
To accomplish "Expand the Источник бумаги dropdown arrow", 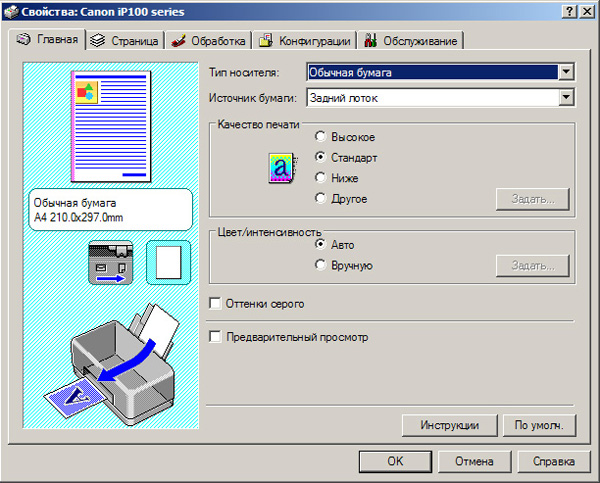I will click(566, 97).
